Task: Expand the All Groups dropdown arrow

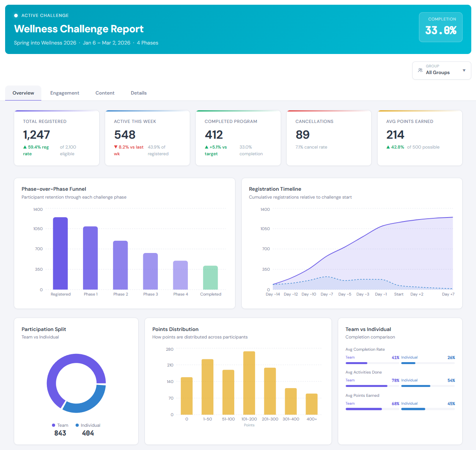Action: tap(464, 71)
